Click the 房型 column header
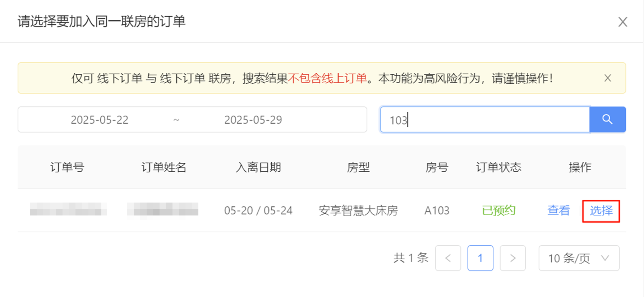This screenshot has height=297, width=644. (358, 167)
